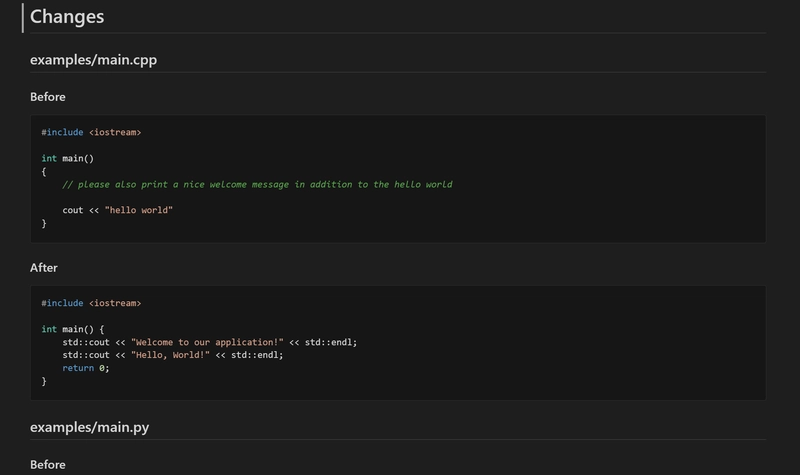This screenshot has height=475, width=800.
Task: Click the closing brace in the After block
Action: pos(44,381)
